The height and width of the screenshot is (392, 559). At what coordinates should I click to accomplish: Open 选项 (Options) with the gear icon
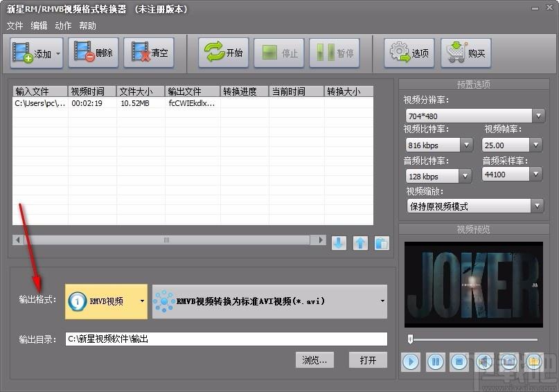click(409, 53)
